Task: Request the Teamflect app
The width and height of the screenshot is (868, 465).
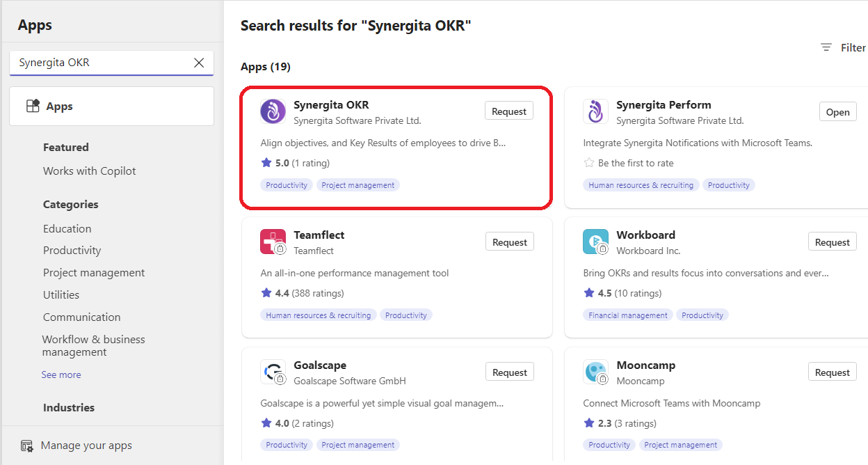Action: click(x=510, y=242)
